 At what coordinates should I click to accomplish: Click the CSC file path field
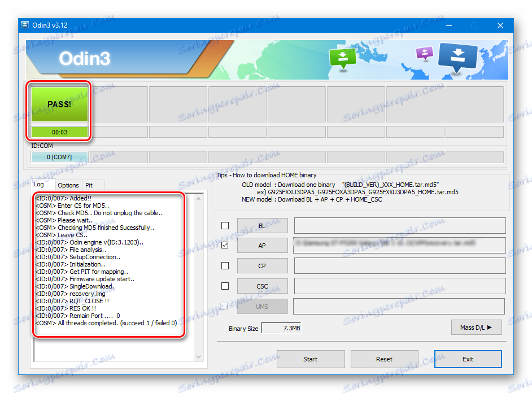400,286
